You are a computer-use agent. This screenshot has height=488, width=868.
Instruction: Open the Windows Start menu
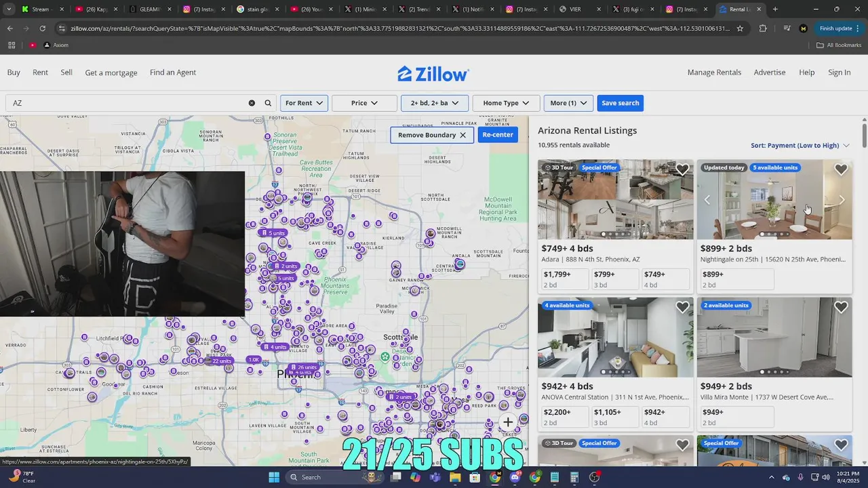pos(274,477)
